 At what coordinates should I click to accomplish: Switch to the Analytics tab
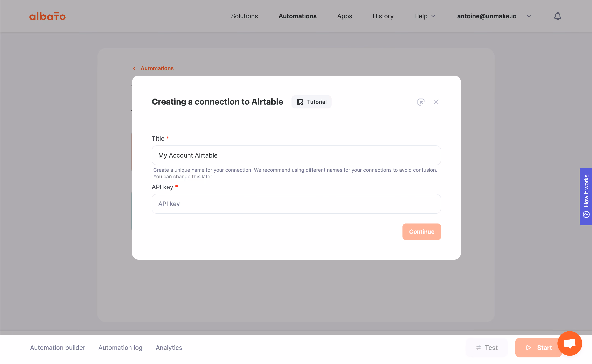[x=169, y=347]
